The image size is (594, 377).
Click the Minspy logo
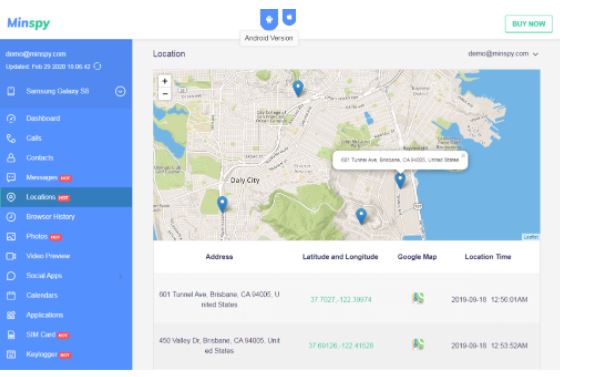(x=28, y=23)
